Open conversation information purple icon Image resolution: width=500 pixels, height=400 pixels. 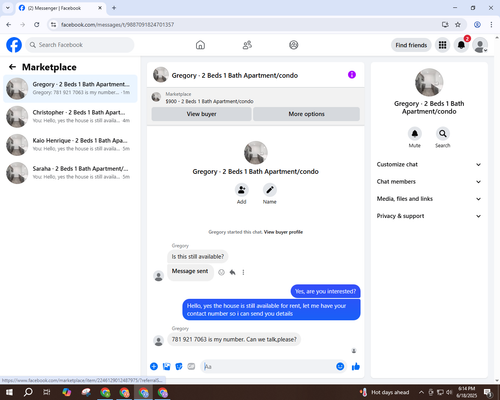pos(352,75)
